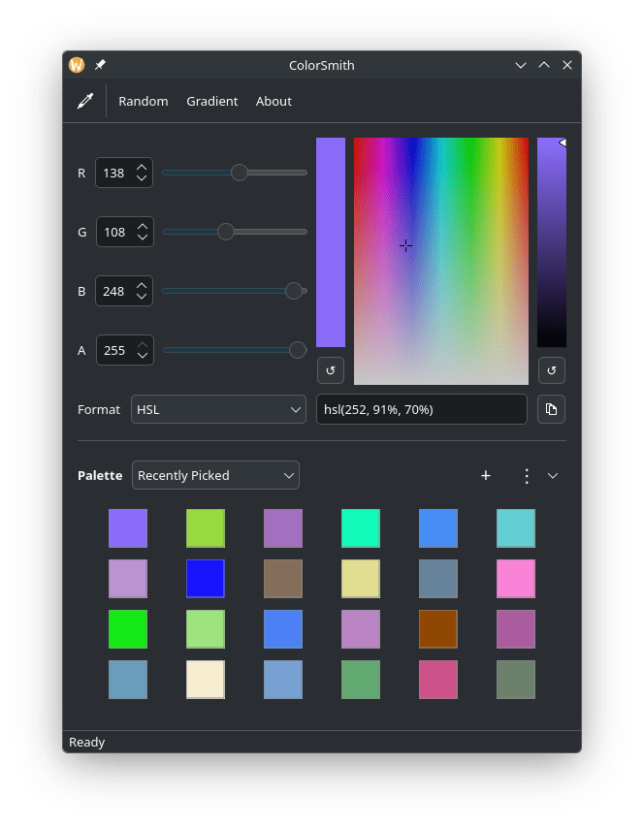Image resolution: width=644 pixels, height=827 pixels.
Task: Select the magenta-rose swatch in bottom row
Action: 438,680
